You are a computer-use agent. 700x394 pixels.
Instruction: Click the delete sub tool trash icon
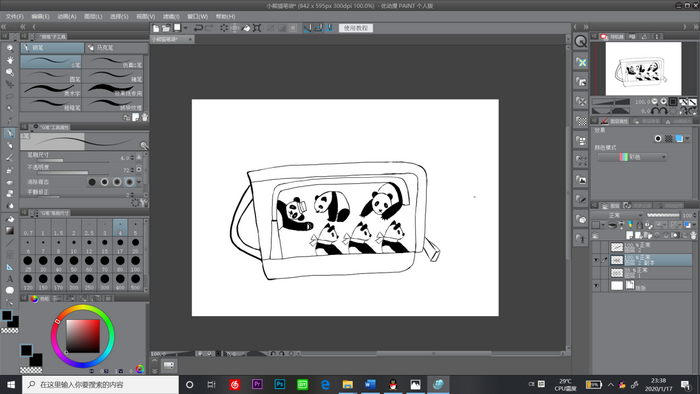click(x=144, y=117)
